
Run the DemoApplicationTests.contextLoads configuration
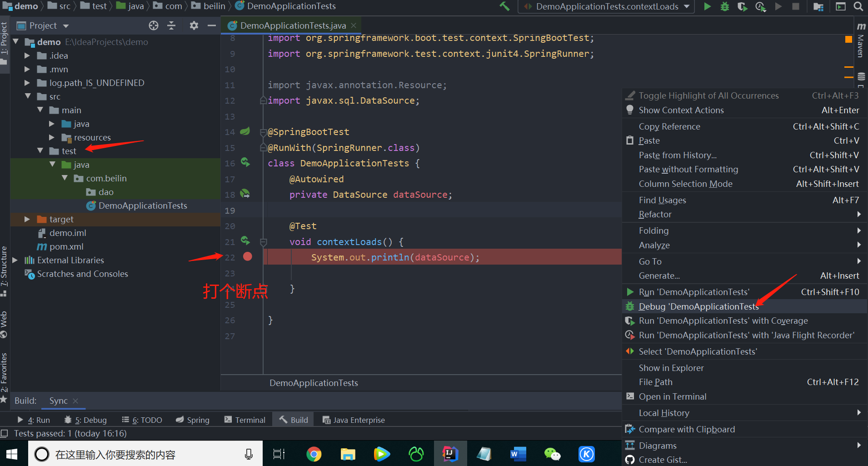tap(707, 6)
